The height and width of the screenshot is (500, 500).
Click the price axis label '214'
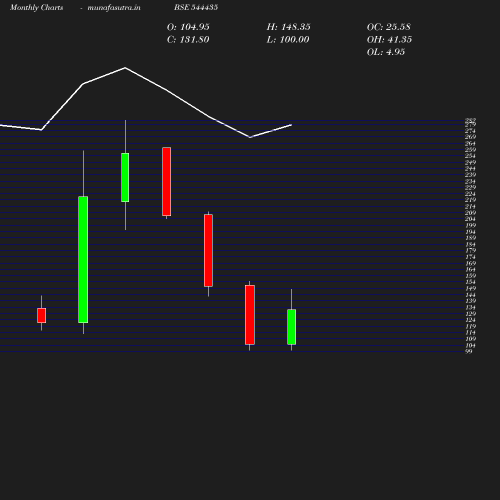point(470,206)
